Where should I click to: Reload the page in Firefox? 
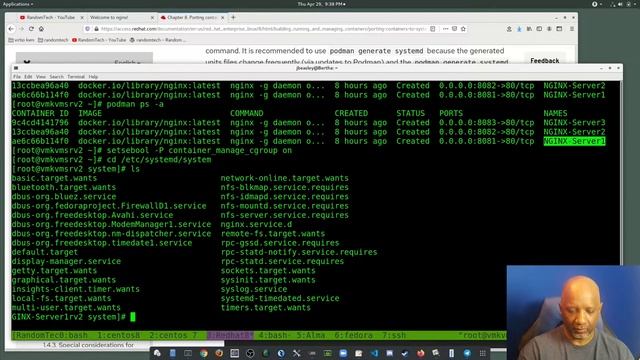(x=31, y=29)
